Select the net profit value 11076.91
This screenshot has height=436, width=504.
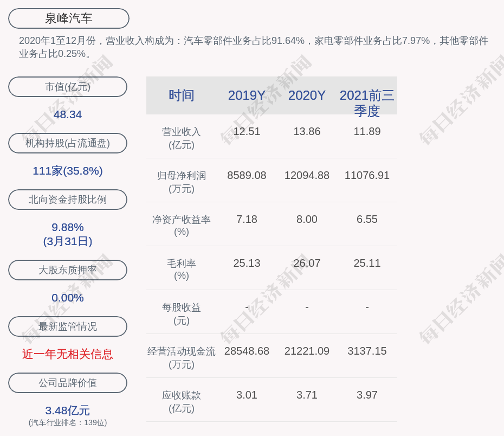pyautogui.click(x=367, y=175)
